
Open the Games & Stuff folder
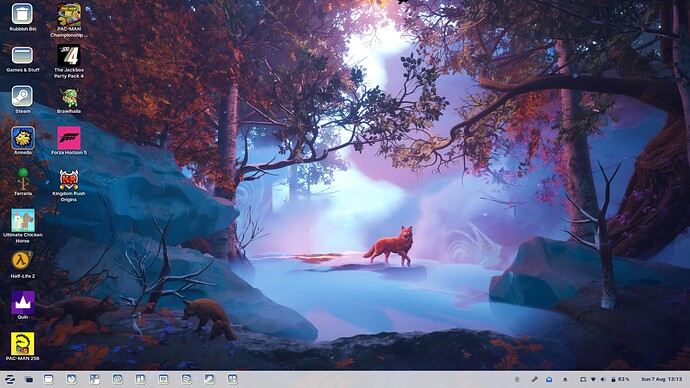[x=22, y=59]
